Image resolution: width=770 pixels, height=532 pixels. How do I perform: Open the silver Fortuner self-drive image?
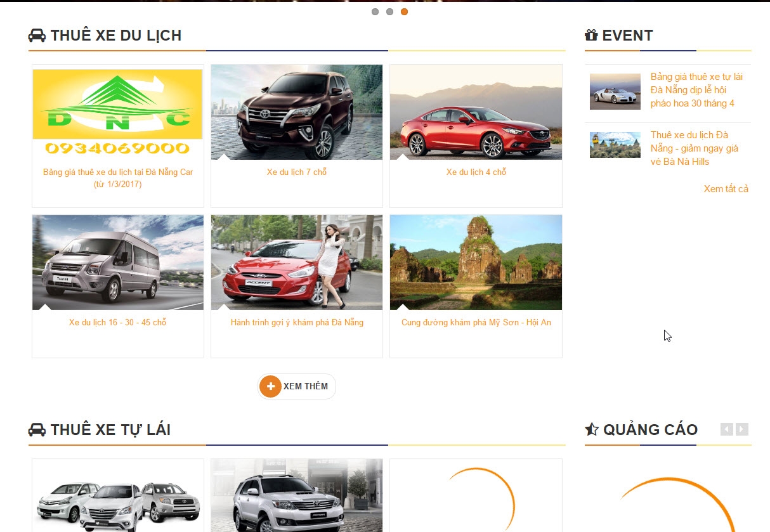297,496
